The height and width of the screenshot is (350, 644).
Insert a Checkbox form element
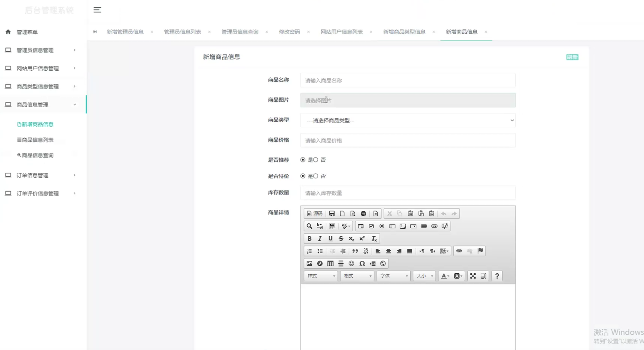point(371,226)
